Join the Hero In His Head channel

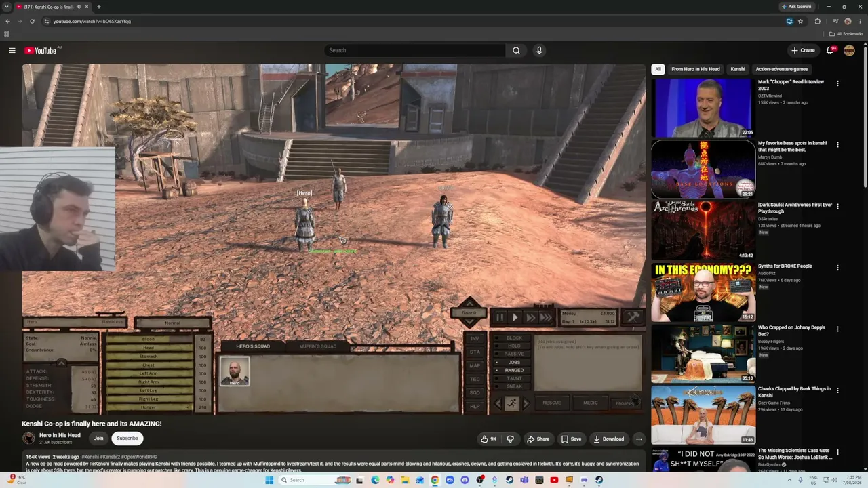tap(98, 439)
